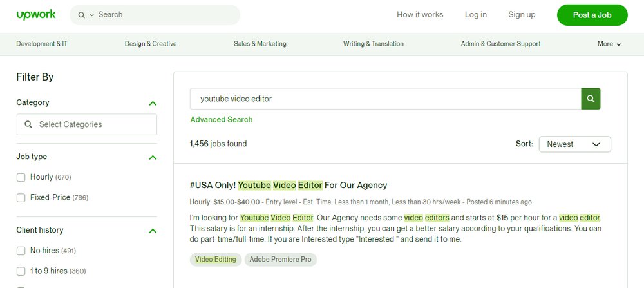Click Select Categories input field
Image resolution: width=644 pixels, height=288 pixels.
pos(87,124)
